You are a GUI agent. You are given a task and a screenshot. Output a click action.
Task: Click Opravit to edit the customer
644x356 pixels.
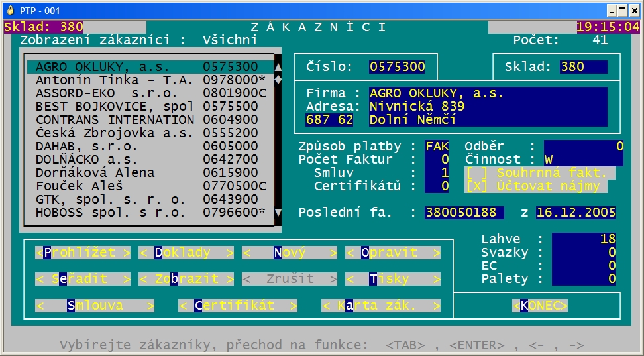coord(393,253)
